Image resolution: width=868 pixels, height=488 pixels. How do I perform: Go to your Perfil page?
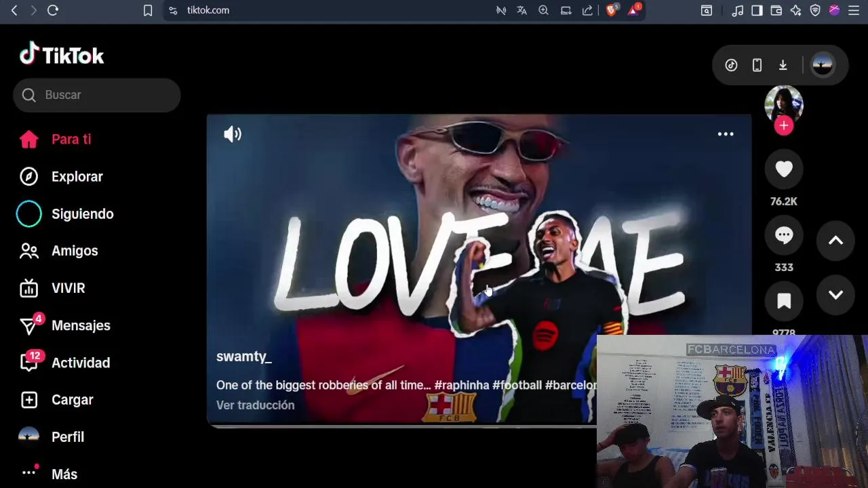point(52,437)
